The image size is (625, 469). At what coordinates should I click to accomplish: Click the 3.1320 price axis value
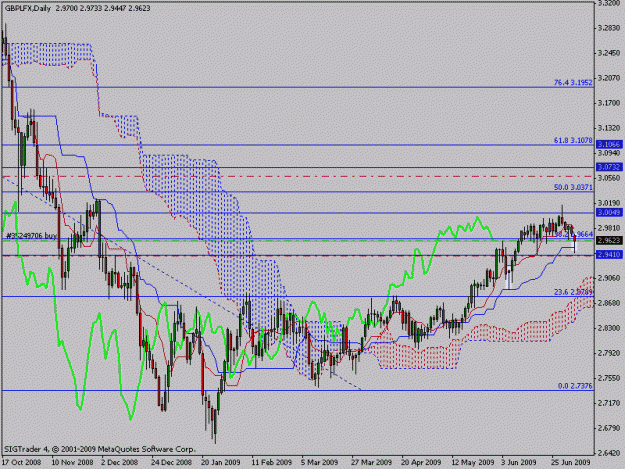click(x=609, y=128)
